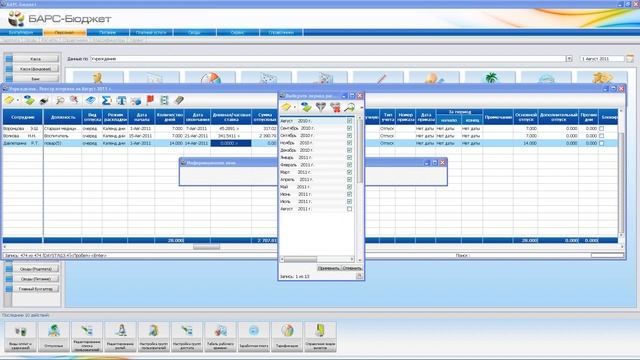Click the yellow add-record icon in the vacation registry toolbar

tap(9, 100)
